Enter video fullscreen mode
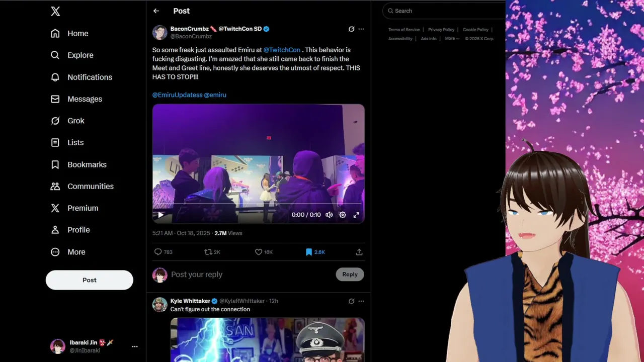This screenshot has width=644, height=362. pos(356,215)
